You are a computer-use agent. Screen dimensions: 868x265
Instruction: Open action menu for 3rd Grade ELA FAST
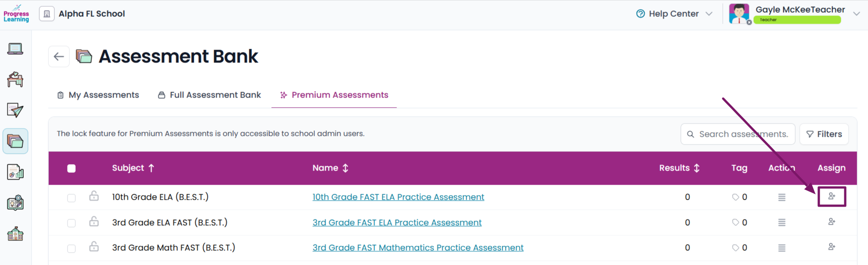point(782,223)
